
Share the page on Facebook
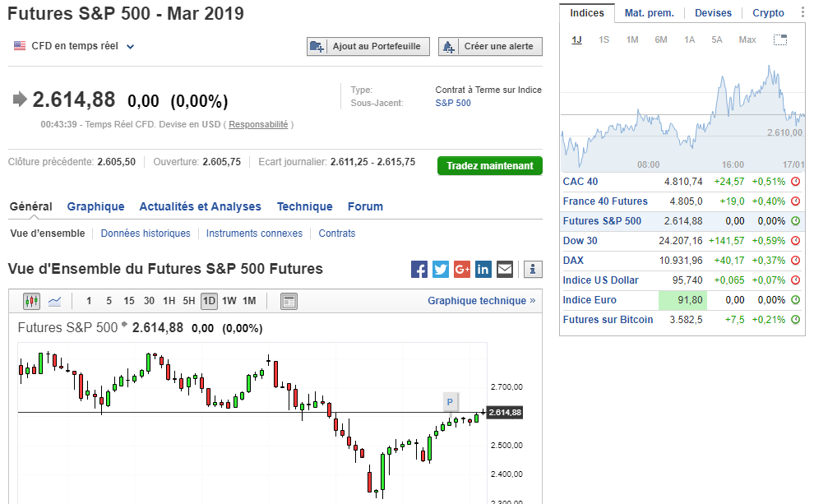pyautogui.click(x=419, y=269)
